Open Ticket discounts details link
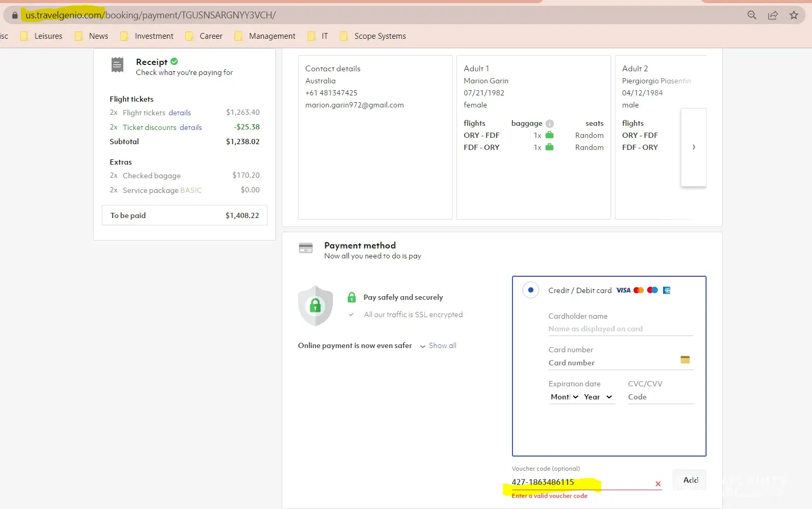Viewport: 812px width, 509px height. [x=190, y=127]
